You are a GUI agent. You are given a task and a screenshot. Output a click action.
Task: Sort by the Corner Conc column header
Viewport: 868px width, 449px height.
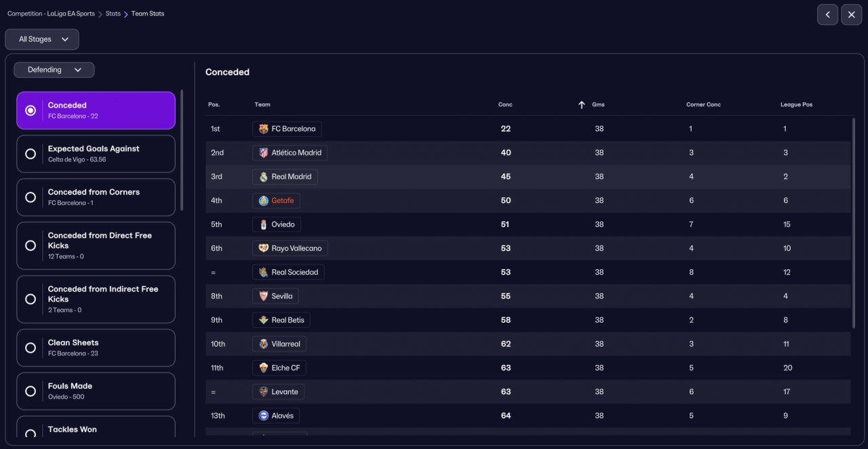[x=703, y=104]
